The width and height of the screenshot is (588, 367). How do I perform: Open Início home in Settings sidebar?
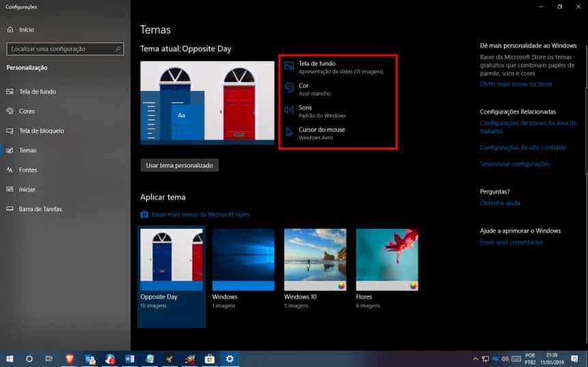[x=21, y=29]
